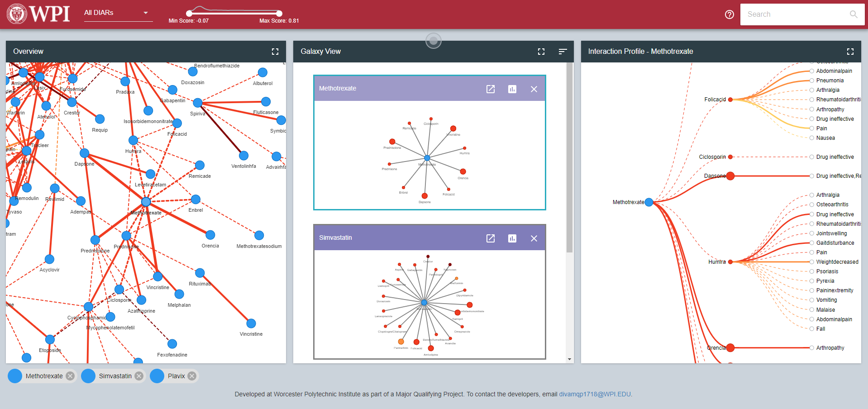
Task: Select the Simvastatin chip label
Action: [115, 376]
